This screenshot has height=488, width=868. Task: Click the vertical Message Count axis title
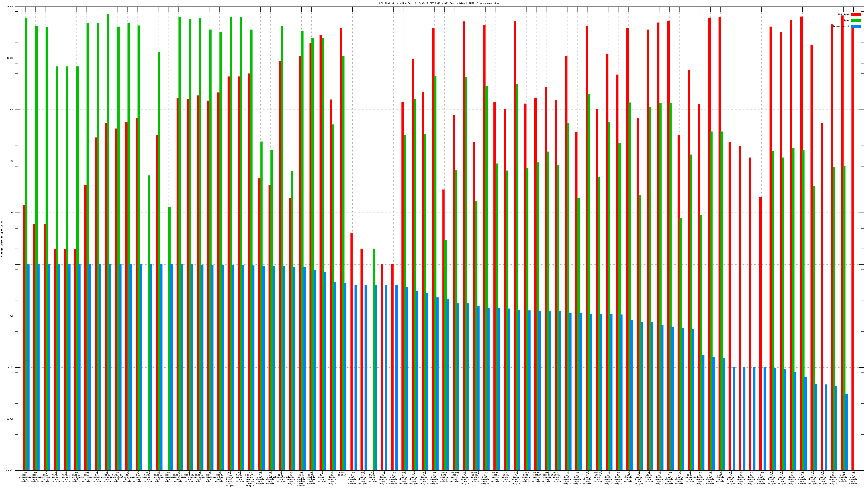pyautogui.click(x=2, y=239)
